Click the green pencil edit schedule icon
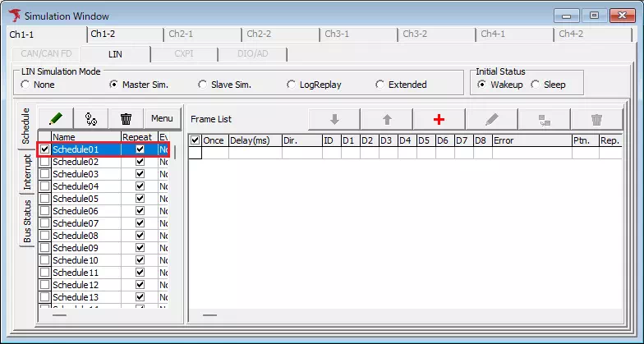Image resolution: width=644 pixels, height=344 pixels. [x=55, y=119]
